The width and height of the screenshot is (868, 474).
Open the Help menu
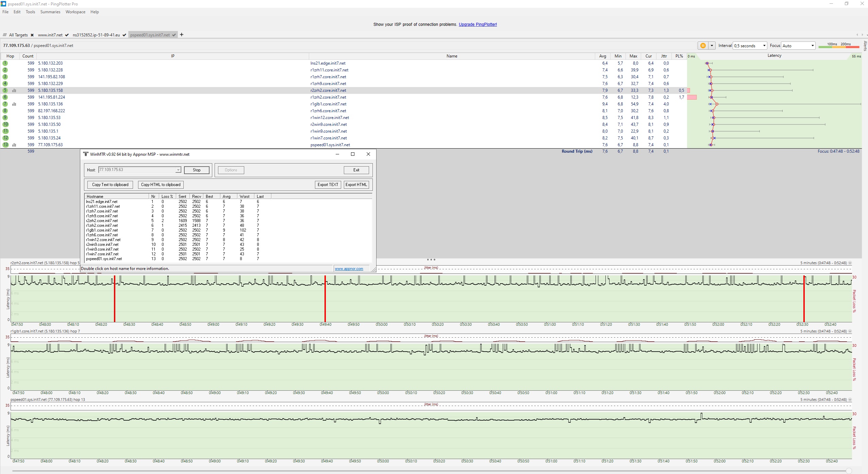click(x=95, y=12)
